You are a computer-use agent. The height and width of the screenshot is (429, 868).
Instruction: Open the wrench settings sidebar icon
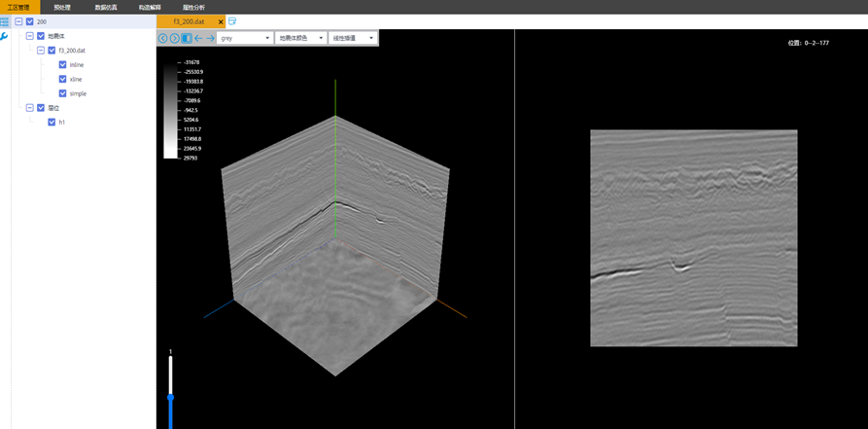click(5, 37)
